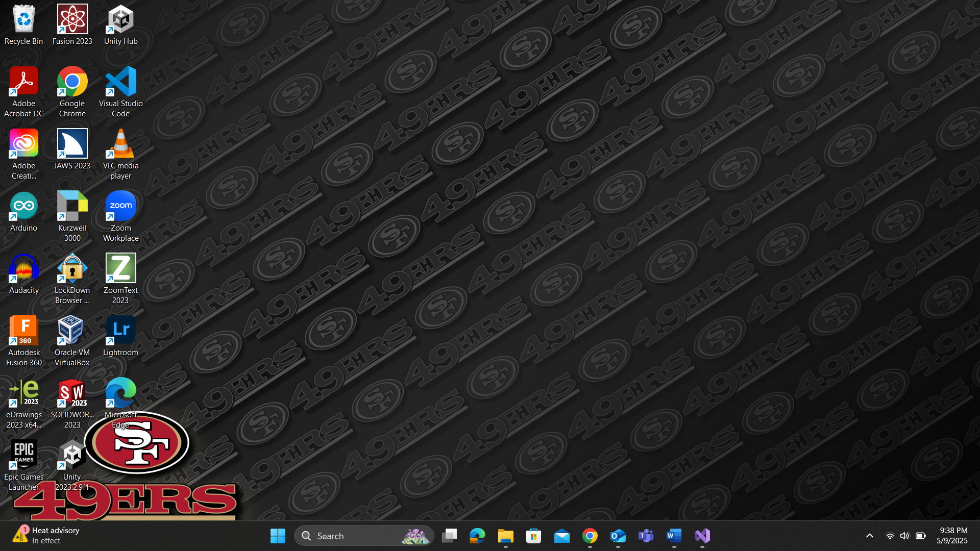Select the Recycle Bin icon
The image size is (980, 551).
23,20
